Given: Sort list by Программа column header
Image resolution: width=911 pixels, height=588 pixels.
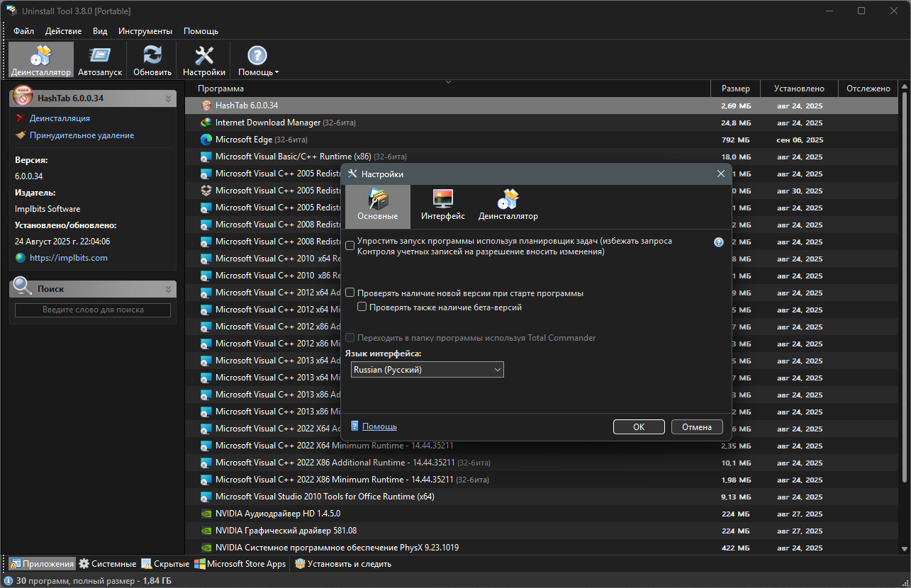Looking at the screenshot, I should click(448, 89).
